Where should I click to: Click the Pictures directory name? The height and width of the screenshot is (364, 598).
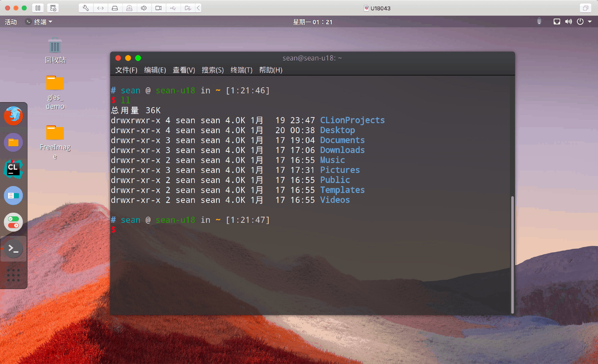tap(340, 170)
